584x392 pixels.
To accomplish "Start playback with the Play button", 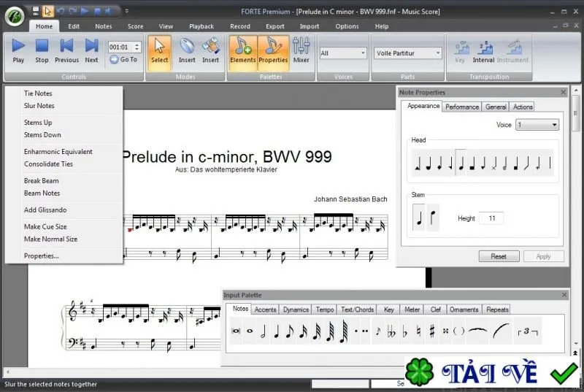I will point(18,51).
